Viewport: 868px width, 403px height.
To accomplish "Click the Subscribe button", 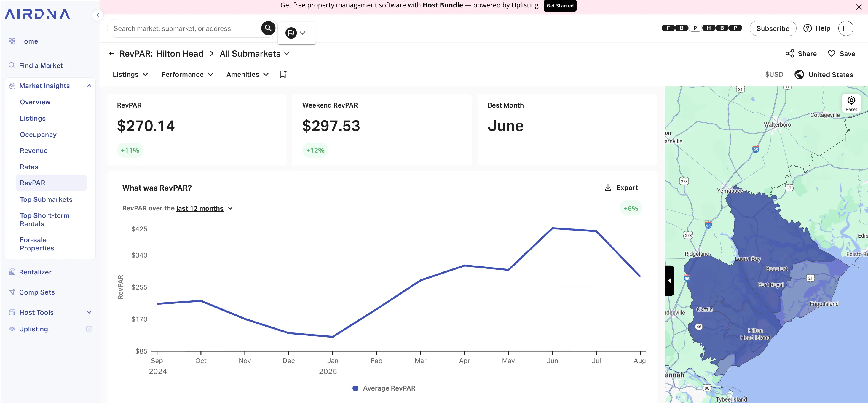I will 773,28.
